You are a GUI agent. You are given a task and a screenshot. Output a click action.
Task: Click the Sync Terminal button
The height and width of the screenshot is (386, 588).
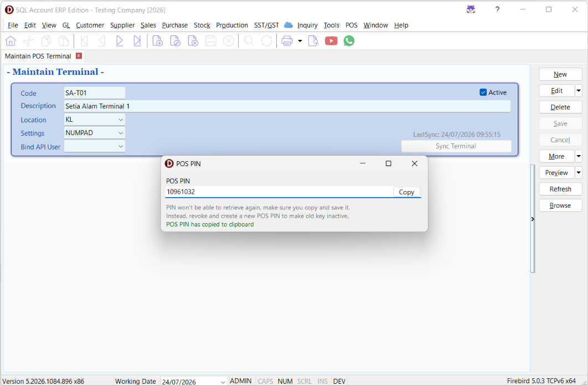coord(456,146)
